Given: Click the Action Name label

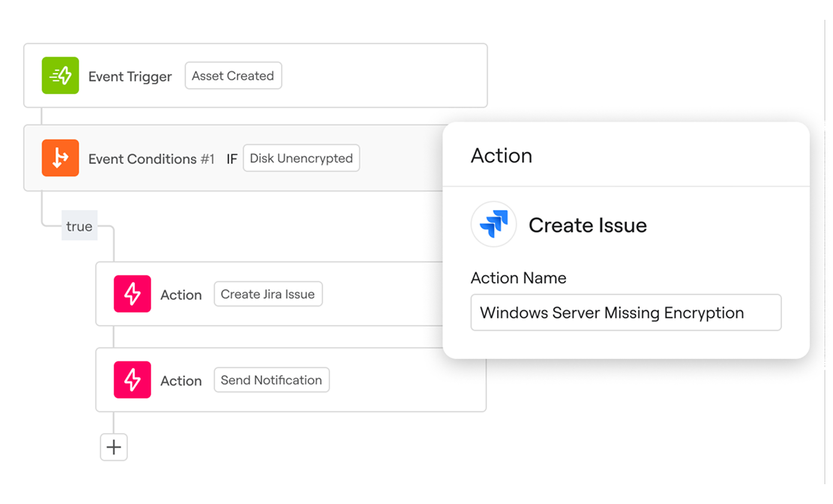Looking at the screenshot, I should [x=518, y=277].
